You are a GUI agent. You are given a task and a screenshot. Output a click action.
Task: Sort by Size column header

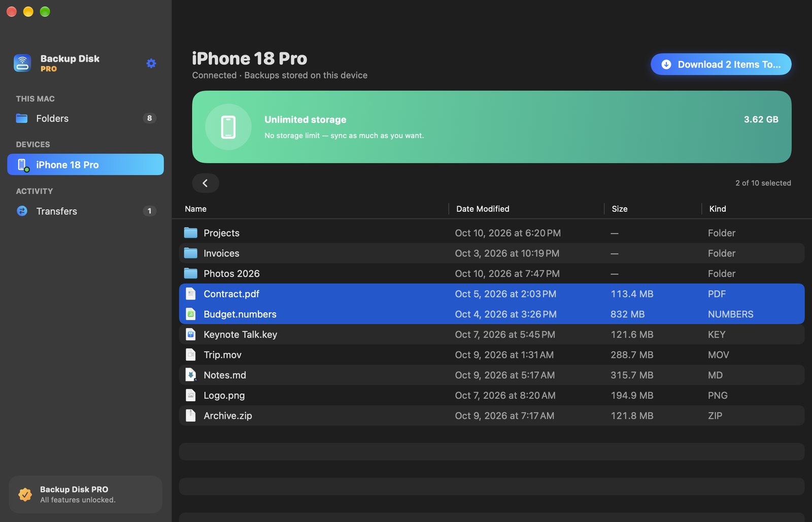(x=620, y=209)
